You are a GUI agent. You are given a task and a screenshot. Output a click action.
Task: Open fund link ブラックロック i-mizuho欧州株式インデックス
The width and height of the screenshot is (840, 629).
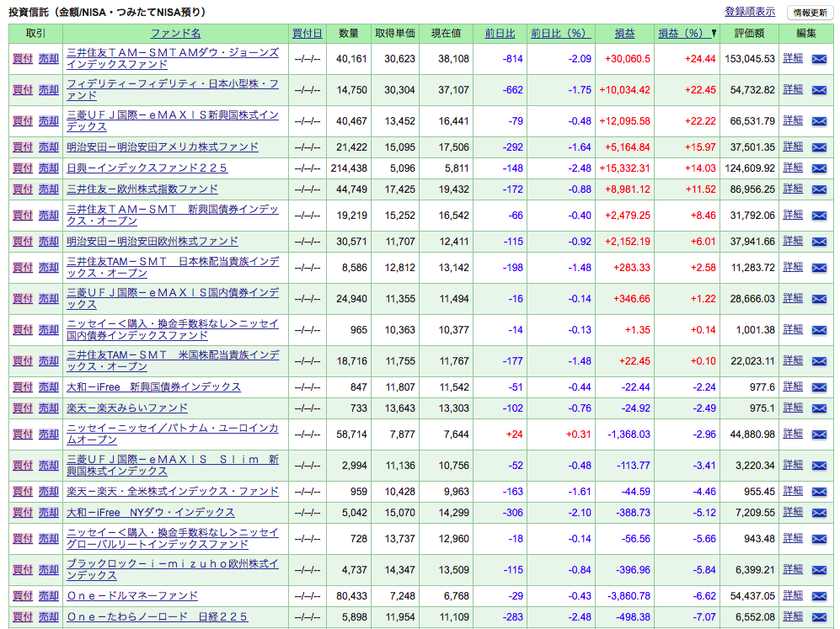173,569
